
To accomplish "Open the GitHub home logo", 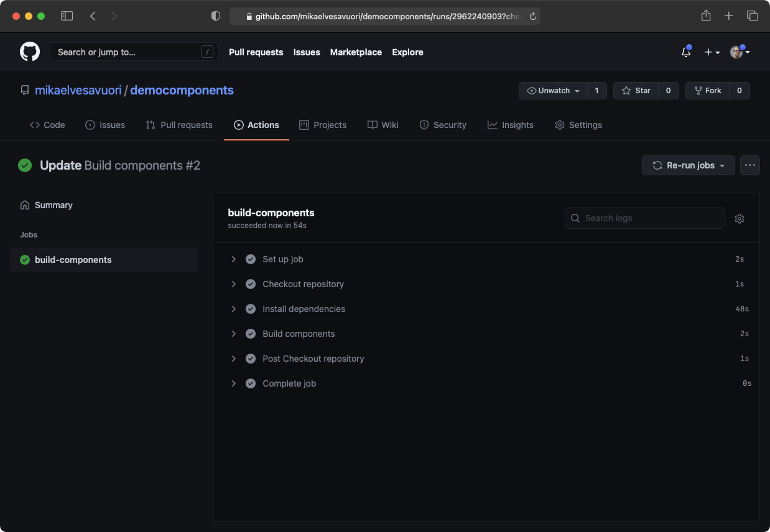I will 30,52.
